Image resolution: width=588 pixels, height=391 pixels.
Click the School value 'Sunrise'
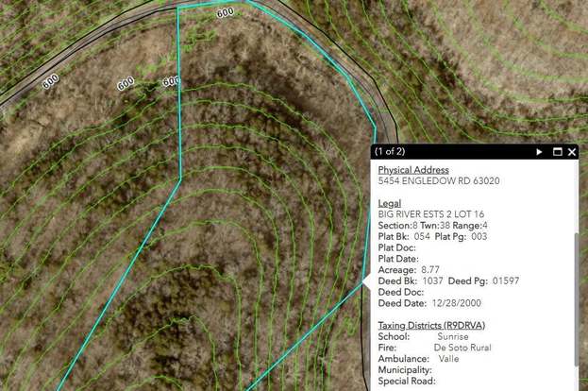click(453, 336)
